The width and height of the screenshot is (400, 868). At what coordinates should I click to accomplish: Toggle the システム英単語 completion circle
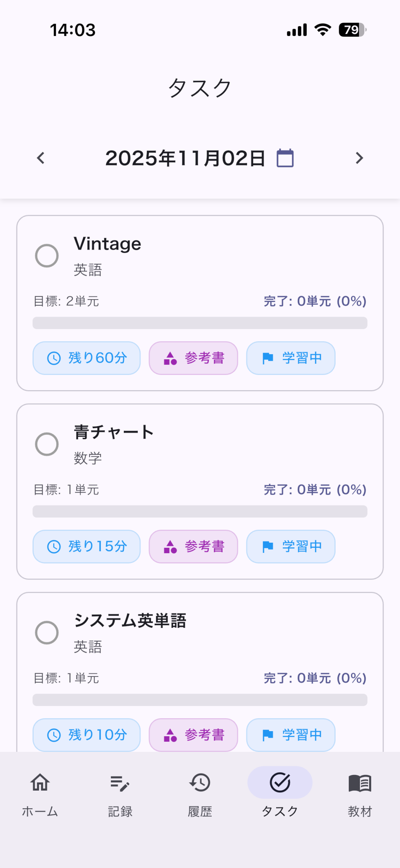pos(47,633)
